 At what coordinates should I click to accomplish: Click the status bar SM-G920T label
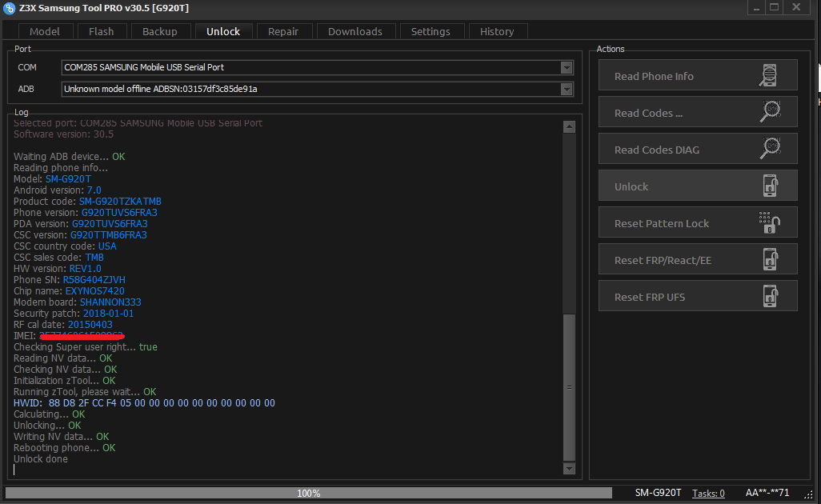point(659,493)
